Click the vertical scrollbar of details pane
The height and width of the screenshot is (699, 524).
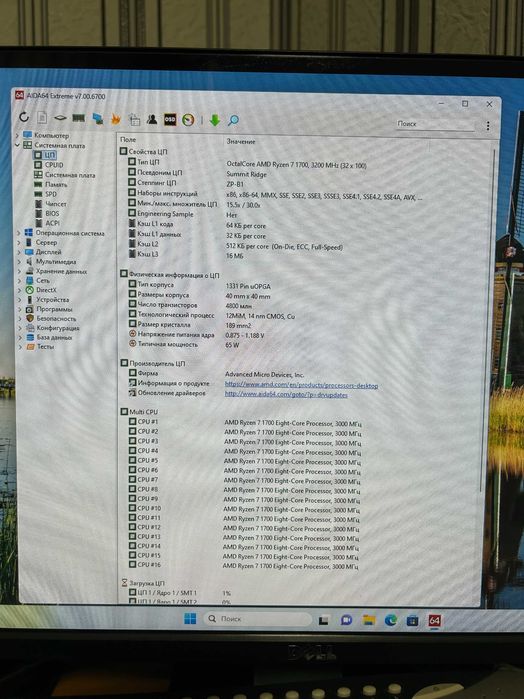point(488,321)
